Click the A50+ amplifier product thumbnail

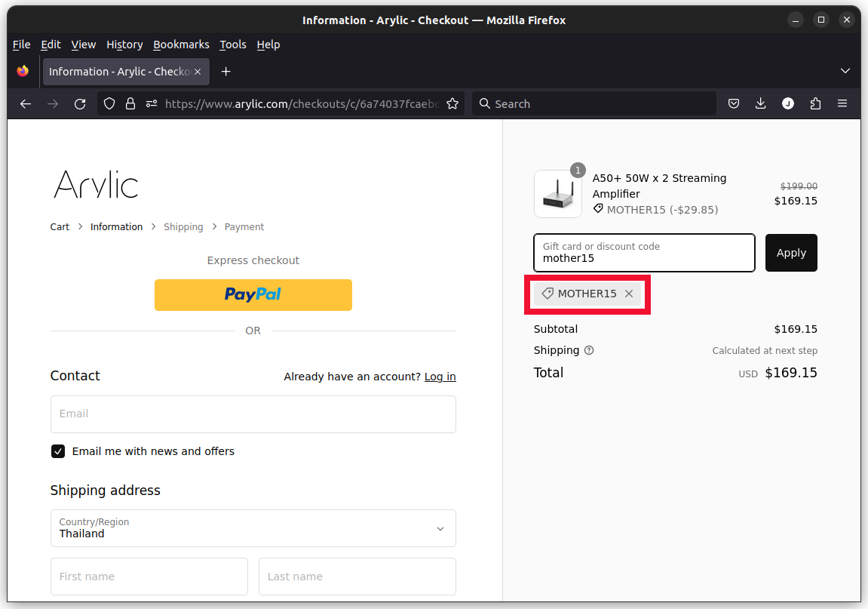point(558,194)
